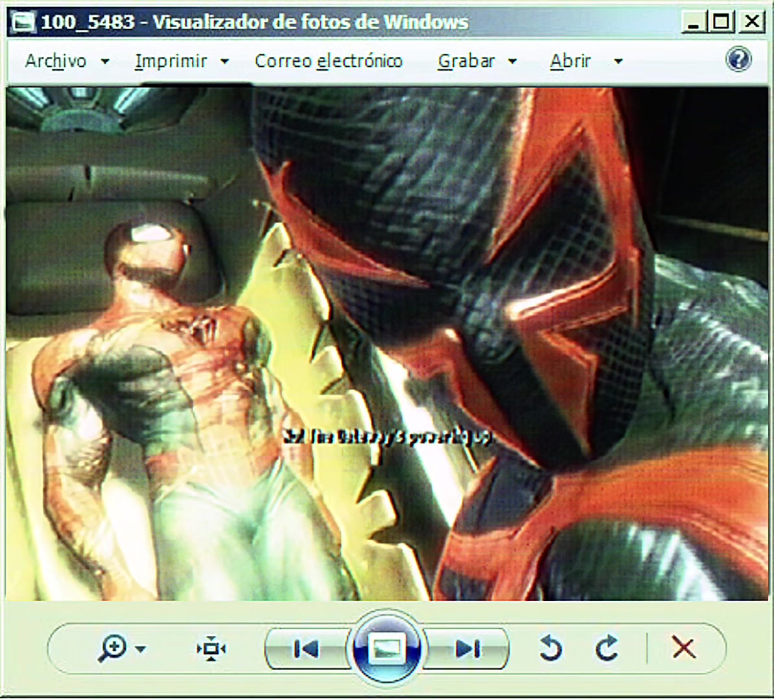This screenshot has width=774, height=700.
Task: Open the zoom magnifier tool
Action: coord(113,648)
